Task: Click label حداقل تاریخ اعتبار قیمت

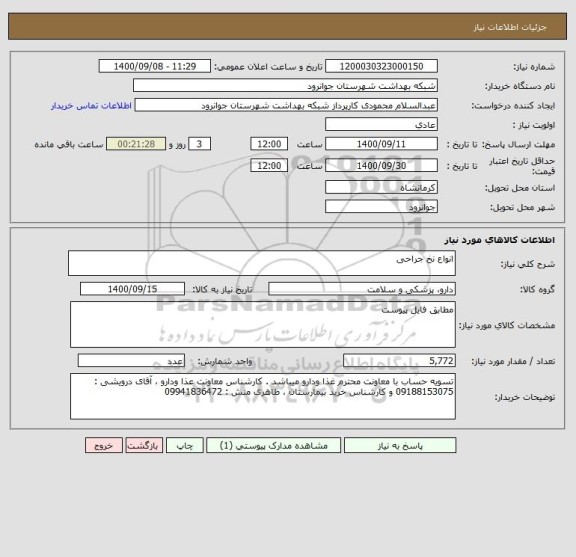Action: pos(522,166)
